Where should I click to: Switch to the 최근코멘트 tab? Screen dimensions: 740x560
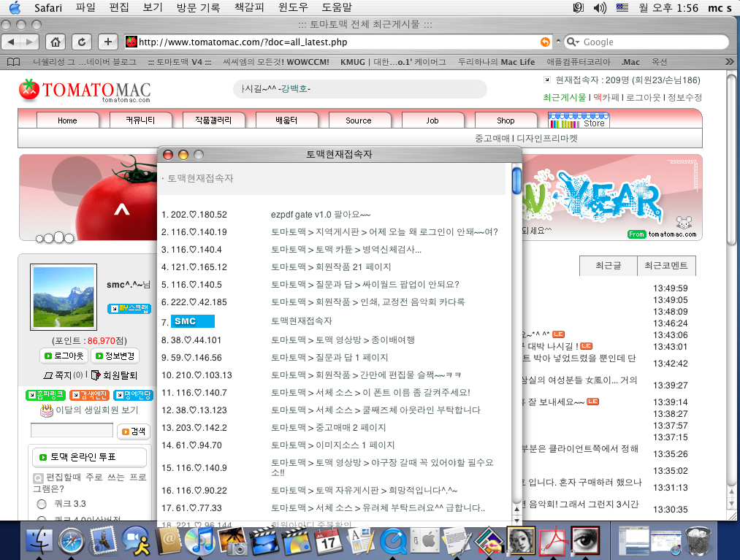(x=665, y=266)
